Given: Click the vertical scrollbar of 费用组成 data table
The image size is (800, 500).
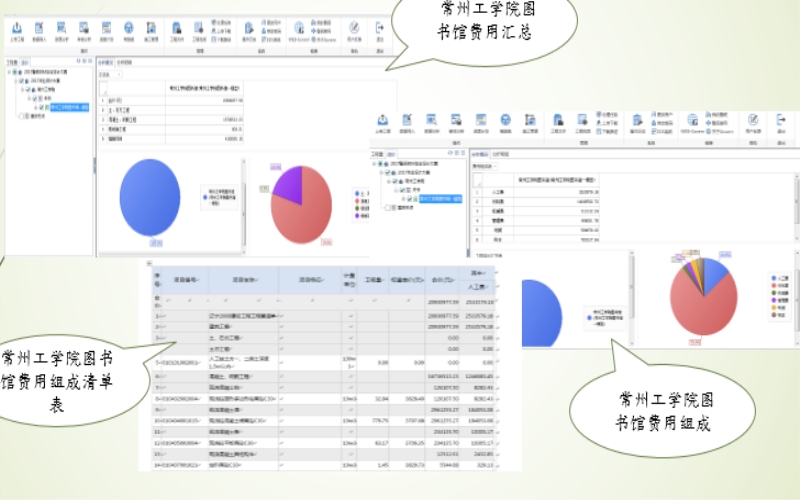Looking at the screenshot, I should click(797, 206).
